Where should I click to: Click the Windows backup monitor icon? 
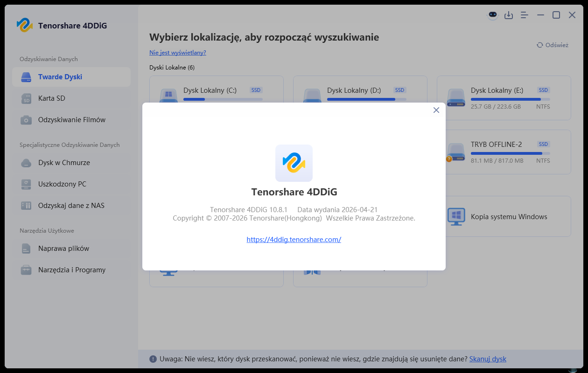455,216
